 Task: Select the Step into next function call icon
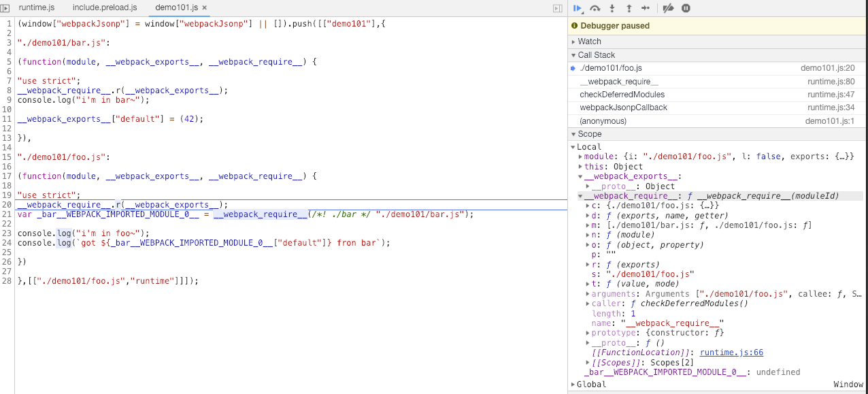point(612,8)
